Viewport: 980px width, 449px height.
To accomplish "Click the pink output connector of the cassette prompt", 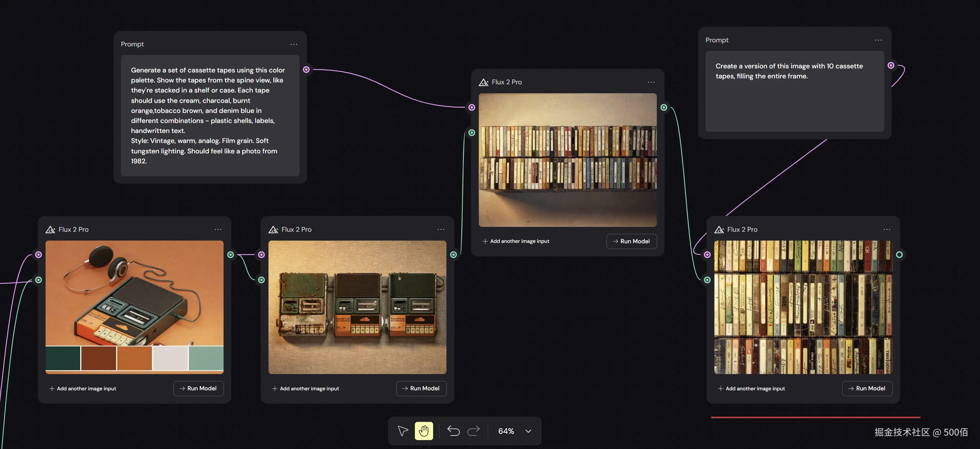I will (x=306, y=69).
